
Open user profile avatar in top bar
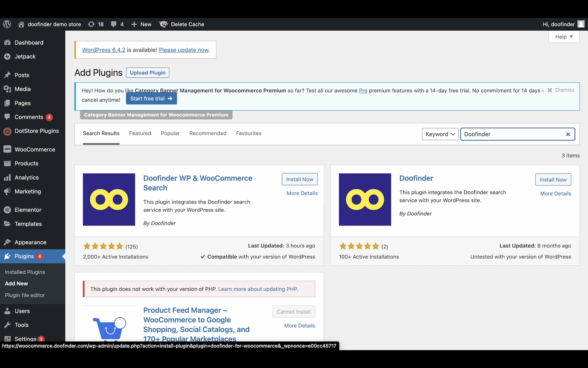click(x=581, y=24)
